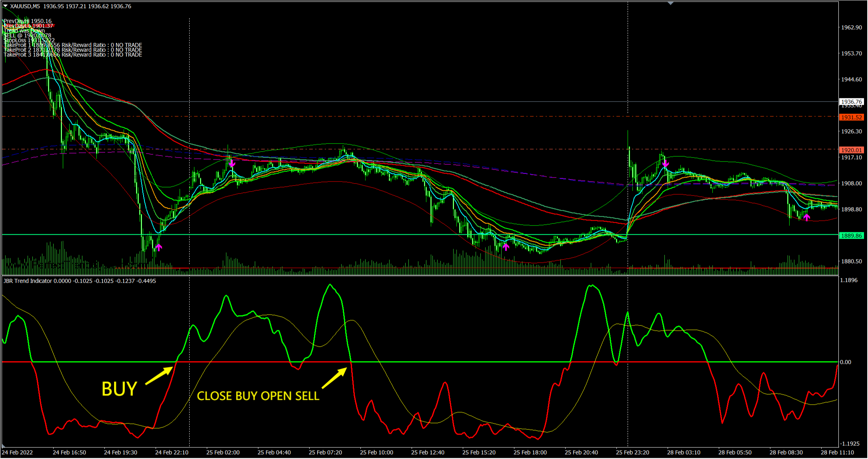Click the rightmost magenta up arrow signal
The height and width of the screenshot is (459, 868).
click(807, 217)
